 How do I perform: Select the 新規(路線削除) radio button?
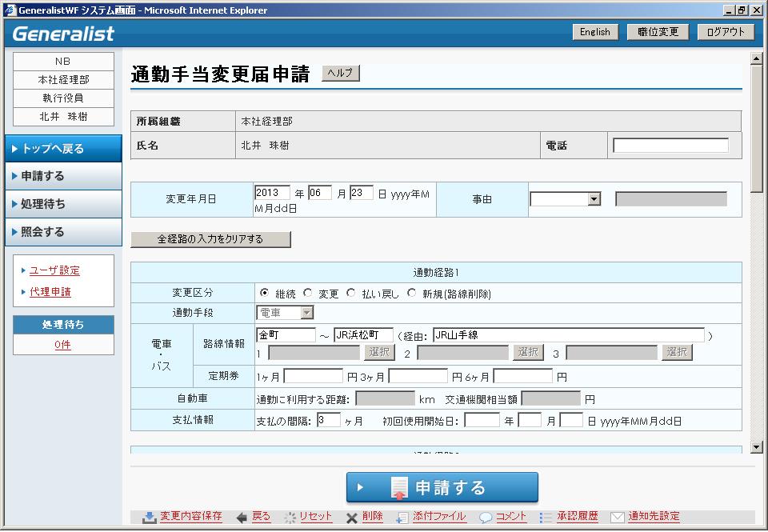tap(412, 293)
